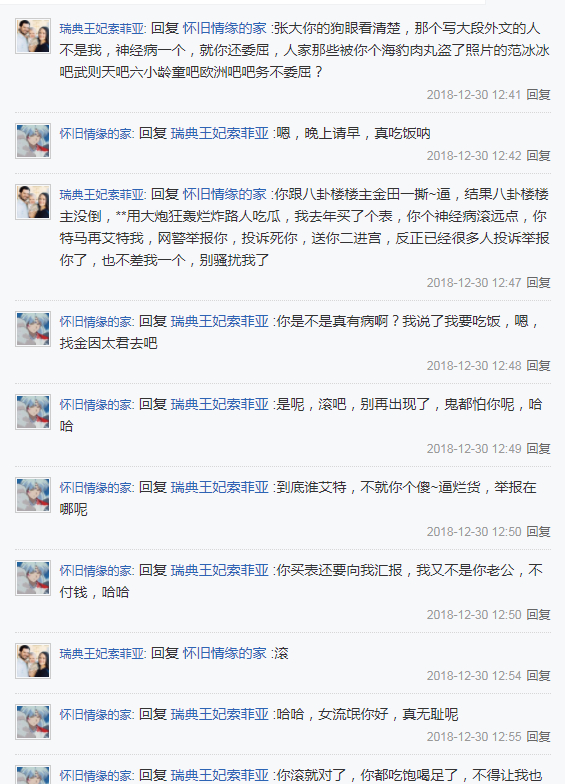
Task: Click avatar beside the 12:55 comment
Action: (x=33, y=722)
